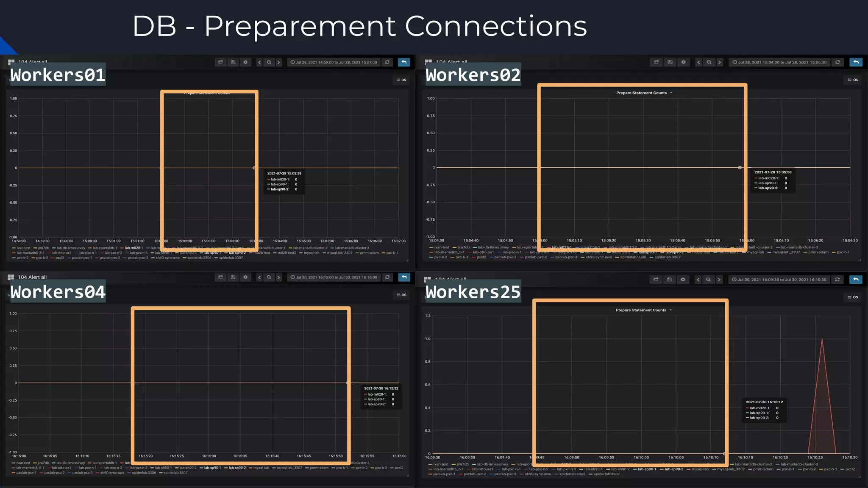
Task: Click blue back-to-dashboard button in Workers04
Action: tap(404, 277)
